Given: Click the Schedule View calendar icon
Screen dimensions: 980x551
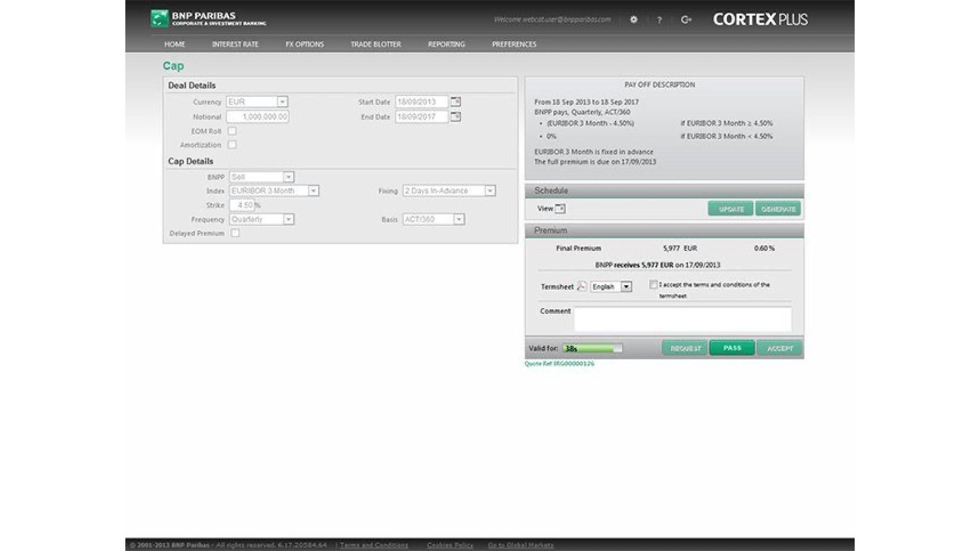Looking at the screenshot, I should (x=560, y=209).
